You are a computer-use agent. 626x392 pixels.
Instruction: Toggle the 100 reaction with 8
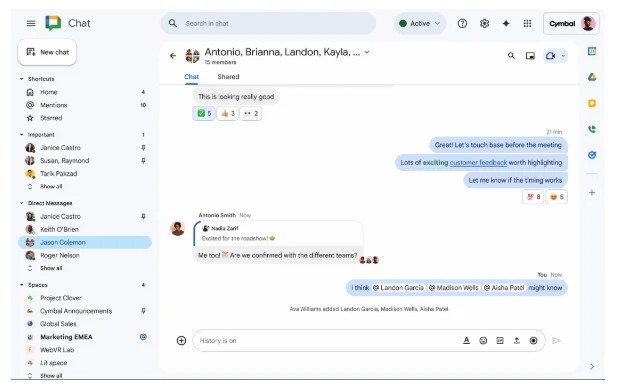[x=533, y=197]
